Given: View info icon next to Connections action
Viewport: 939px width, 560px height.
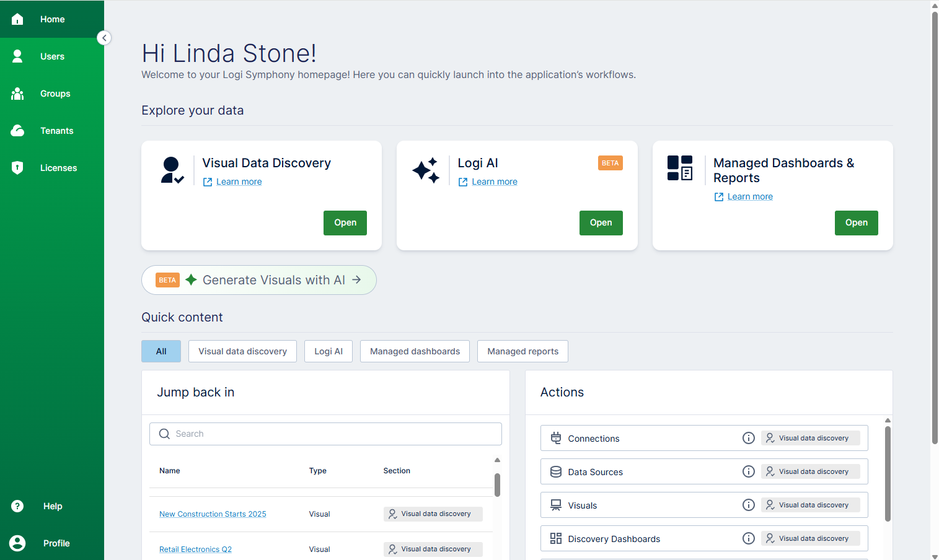Looking at the screenshot, I should tap(748, 437).
